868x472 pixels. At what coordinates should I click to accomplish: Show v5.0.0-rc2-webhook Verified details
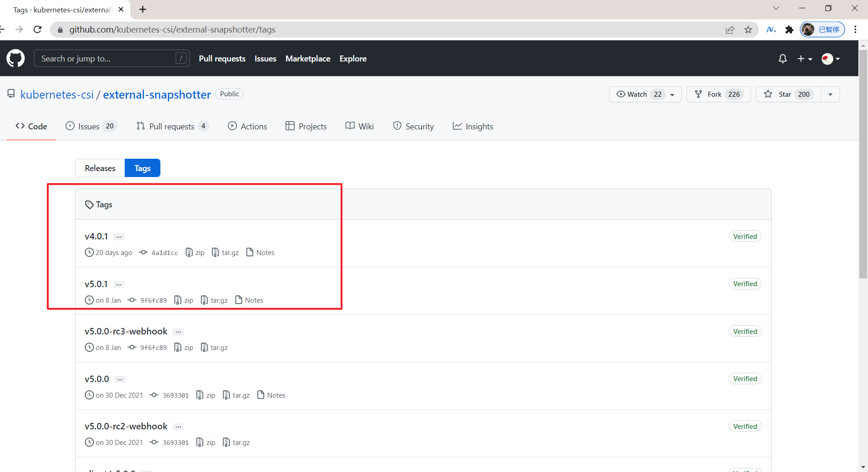[x=745, y=426]
